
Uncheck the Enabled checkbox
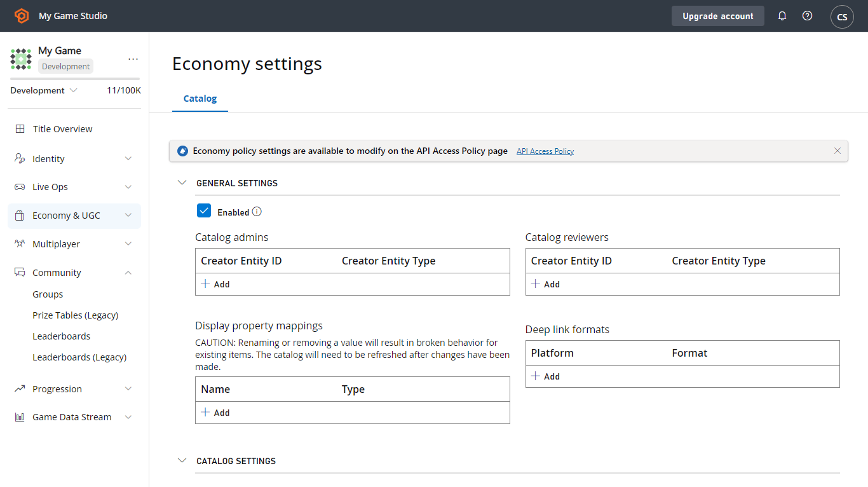click(x=204, y=210)
